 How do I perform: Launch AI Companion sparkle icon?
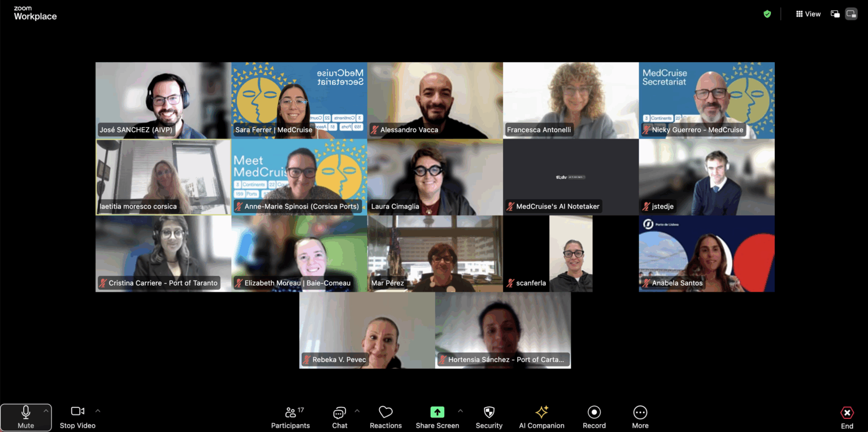point(542,412)
